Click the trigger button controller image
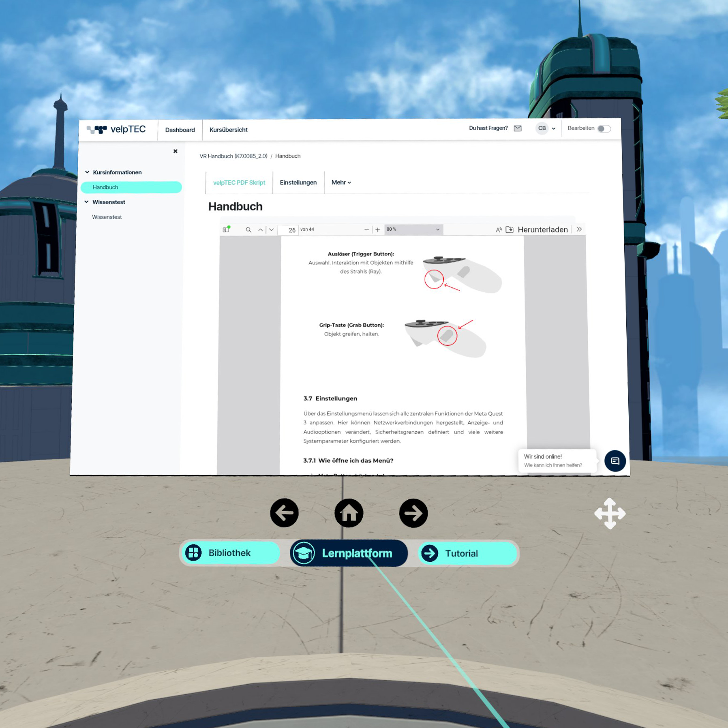 point(462,274)
